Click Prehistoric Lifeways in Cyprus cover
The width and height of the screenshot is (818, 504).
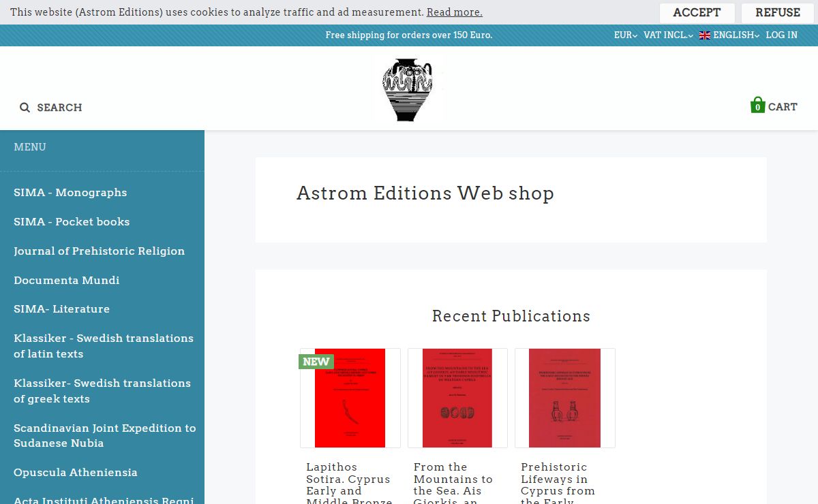point(565,398)
